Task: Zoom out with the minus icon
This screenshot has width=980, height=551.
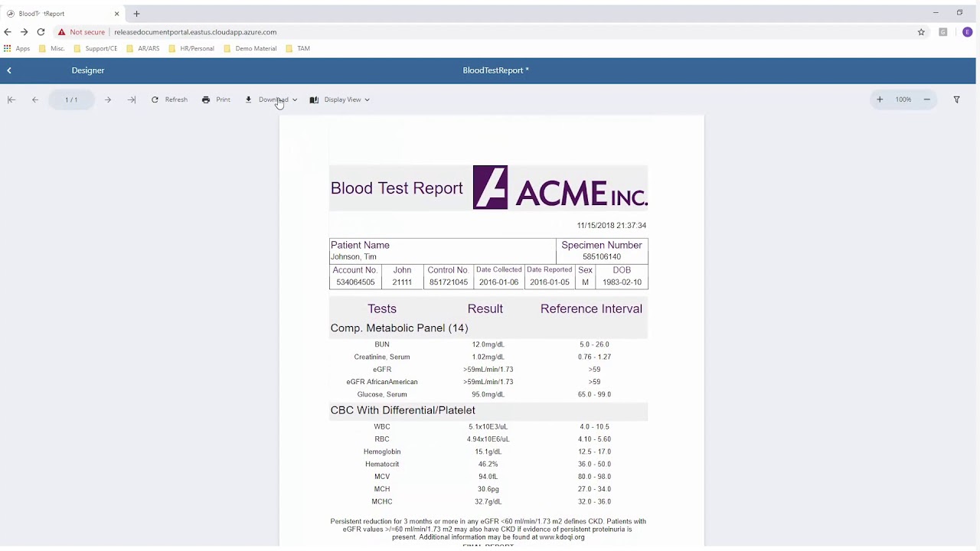Action: pos(926,99)
